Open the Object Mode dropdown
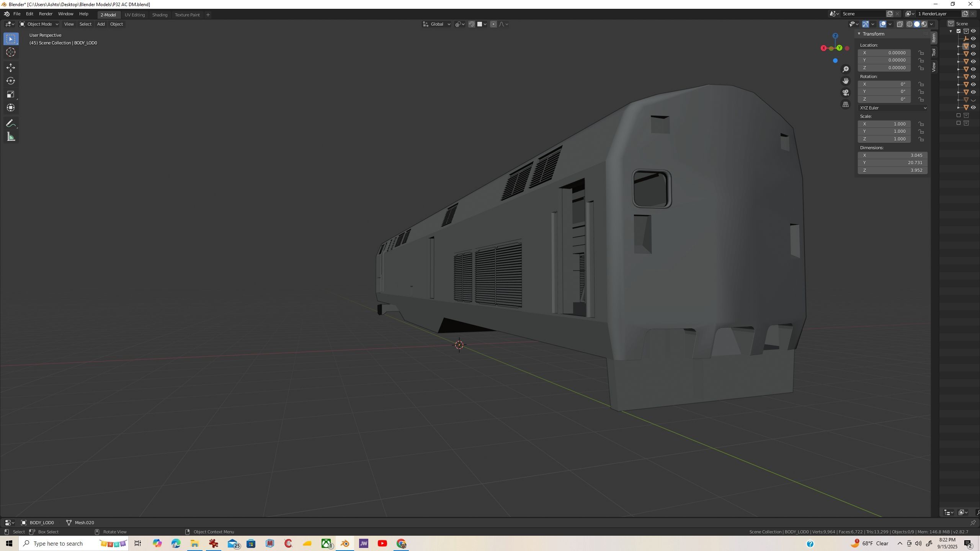The image size is (980, 551). (39, 24)
